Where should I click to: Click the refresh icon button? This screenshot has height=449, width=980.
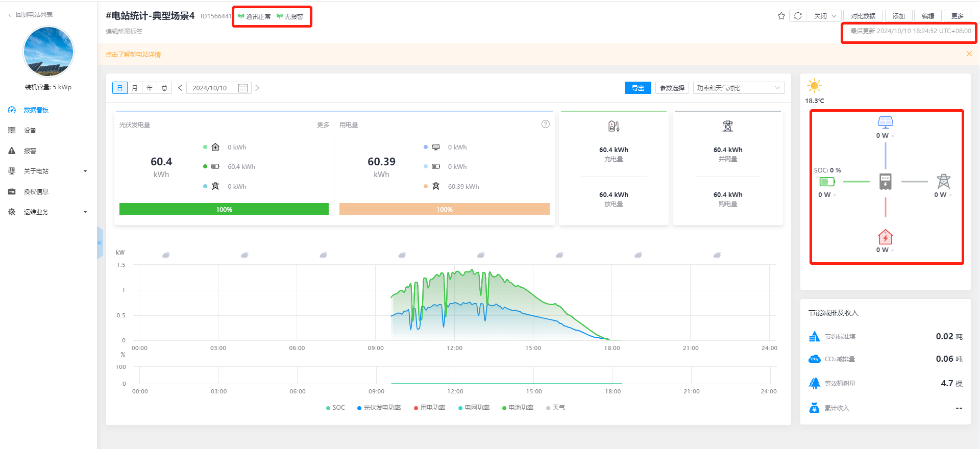tap(798, 16)
